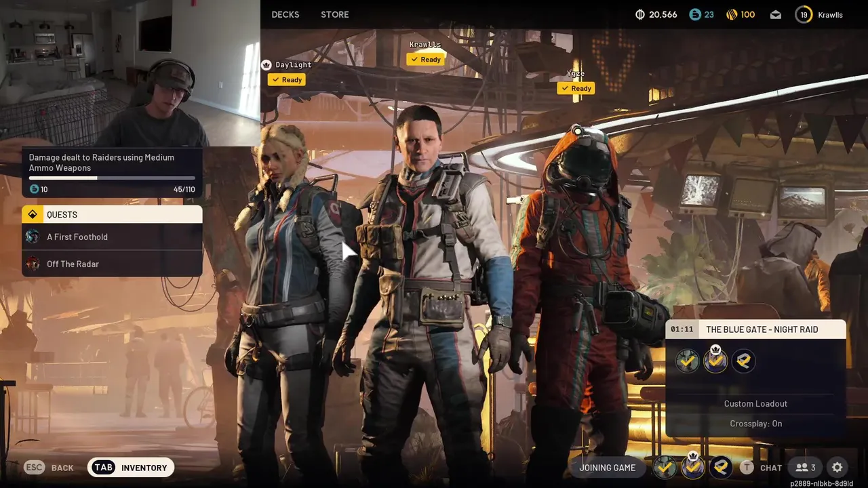Select the Ygze player name

[x=576, y=73]
